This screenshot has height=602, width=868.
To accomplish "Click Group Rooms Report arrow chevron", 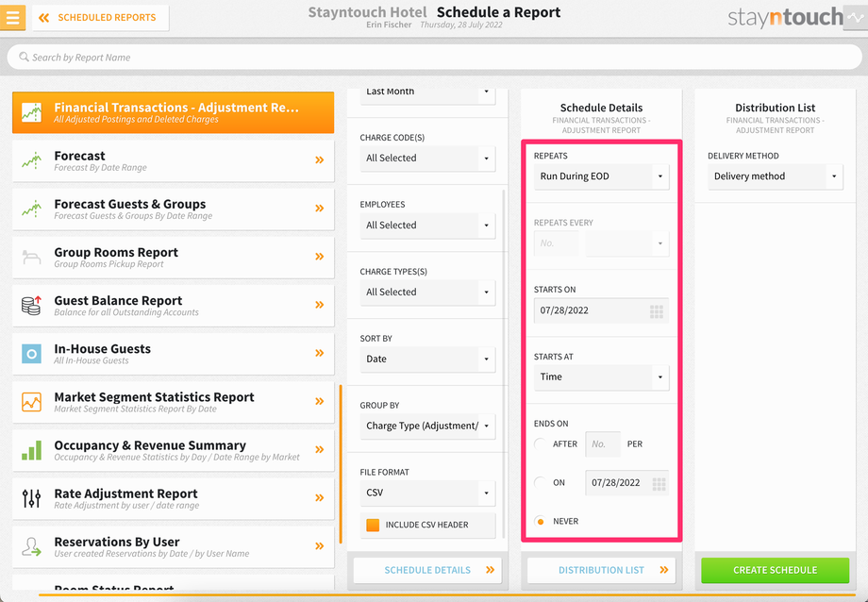I will (x=320, y=257).
